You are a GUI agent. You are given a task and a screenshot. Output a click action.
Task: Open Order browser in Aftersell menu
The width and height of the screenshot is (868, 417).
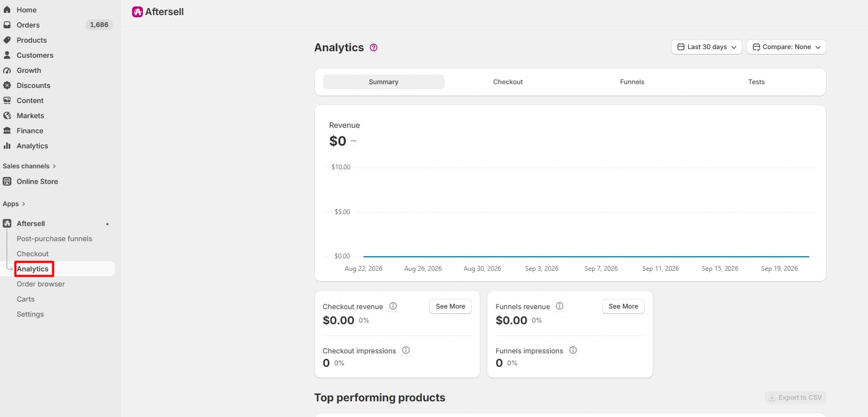pos(40,284)
